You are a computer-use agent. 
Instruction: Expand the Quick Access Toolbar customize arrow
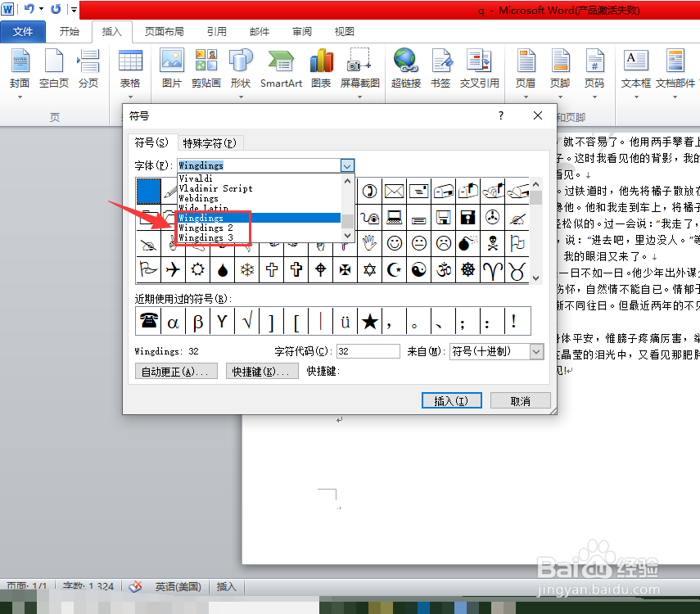tap(74, 9)
